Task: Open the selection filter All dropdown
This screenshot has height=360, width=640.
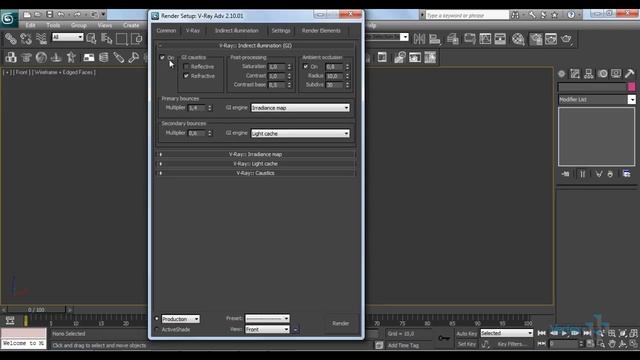Action: coord(68,37)
